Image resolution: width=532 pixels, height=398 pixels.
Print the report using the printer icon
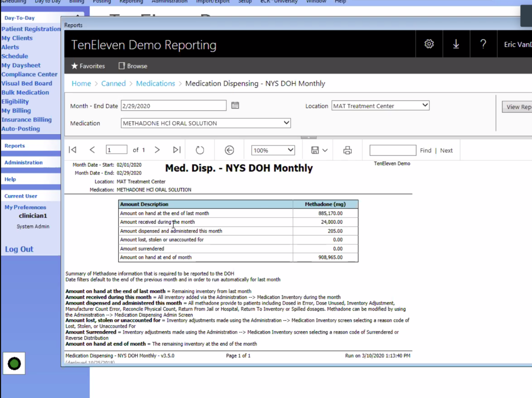coord(347,150)
